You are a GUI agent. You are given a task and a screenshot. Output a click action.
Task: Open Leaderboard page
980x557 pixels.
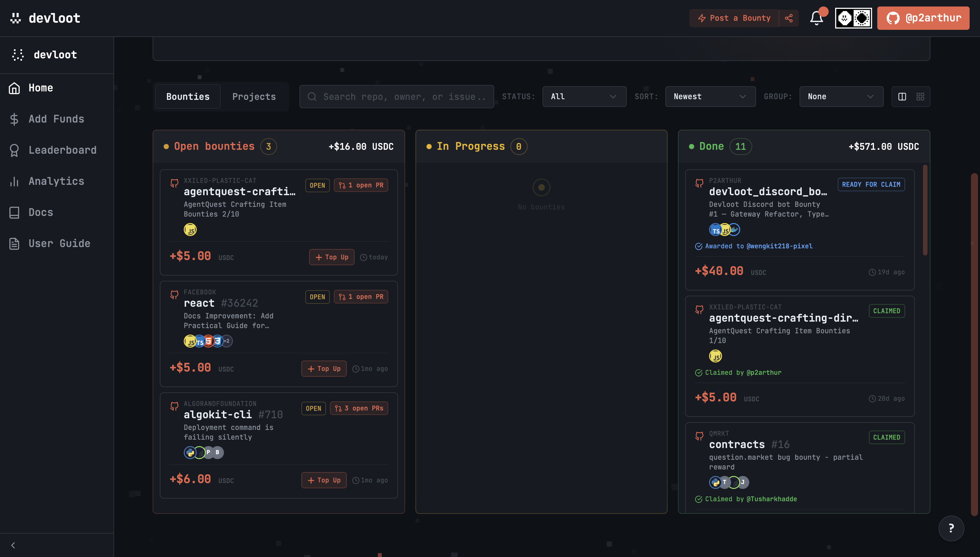tap(57, 150)
